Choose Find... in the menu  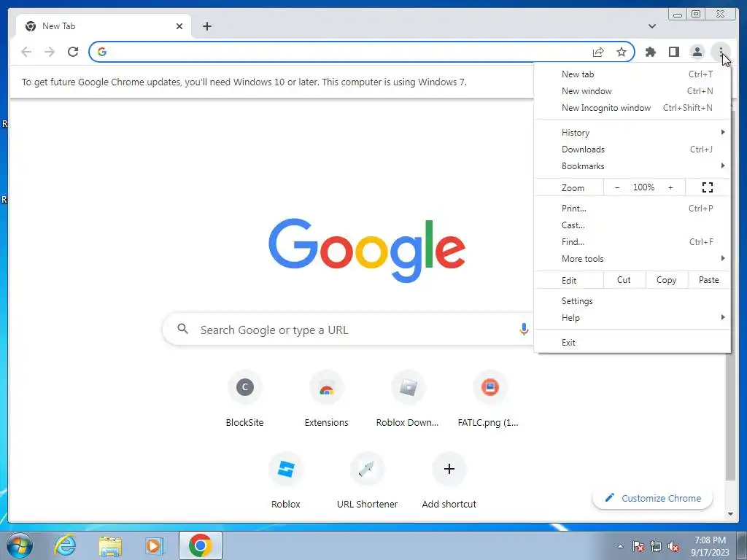click(x=632, y=242)
